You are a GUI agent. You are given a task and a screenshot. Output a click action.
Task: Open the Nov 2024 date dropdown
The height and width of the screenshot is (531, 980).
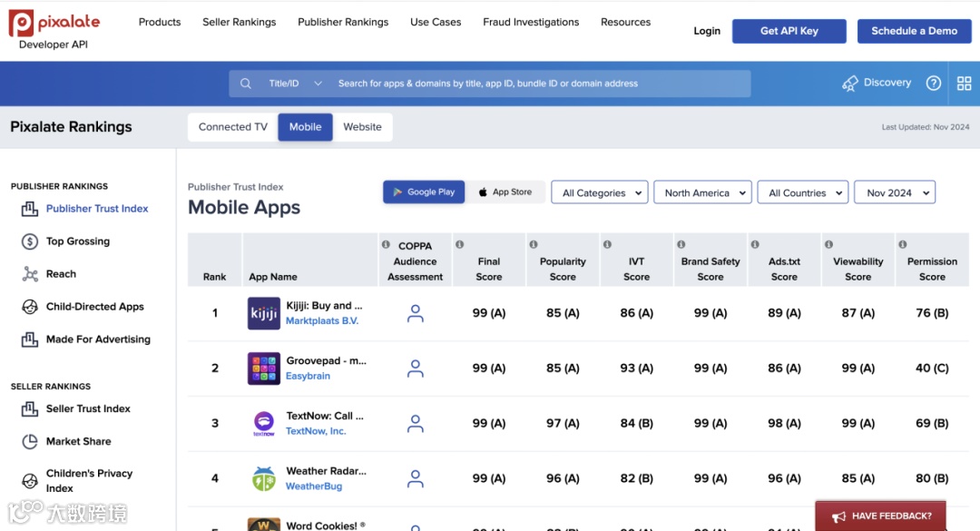[x=895, y=192]
